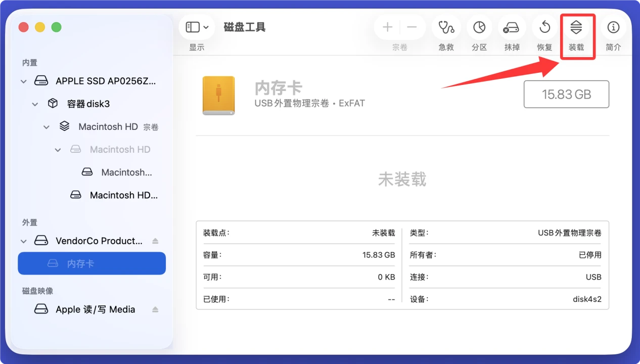This screenshot has width=640, height=364.
Task: Collapse the Macintosh HD 宗卷 item
Action: tap(47, 126)
